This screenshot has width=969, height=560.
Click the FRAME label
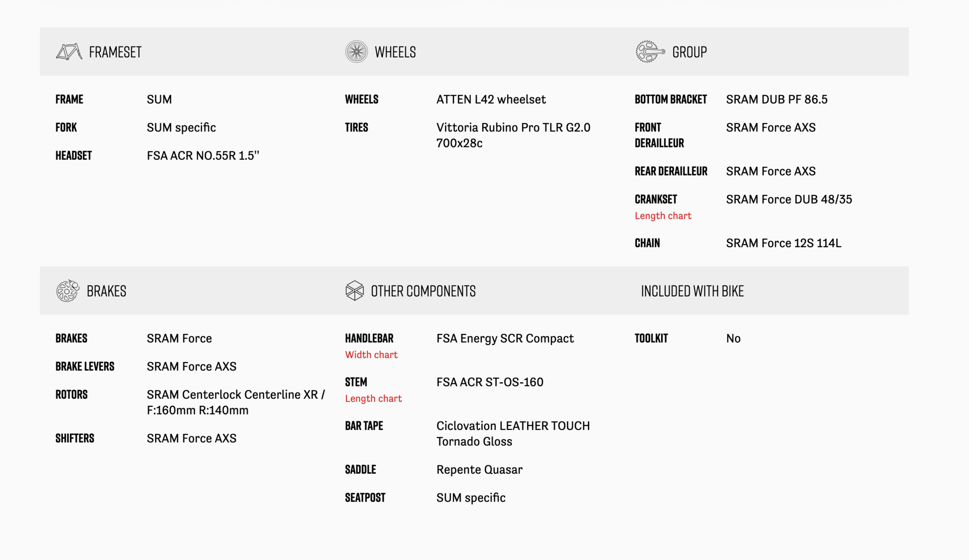[69, 99]
